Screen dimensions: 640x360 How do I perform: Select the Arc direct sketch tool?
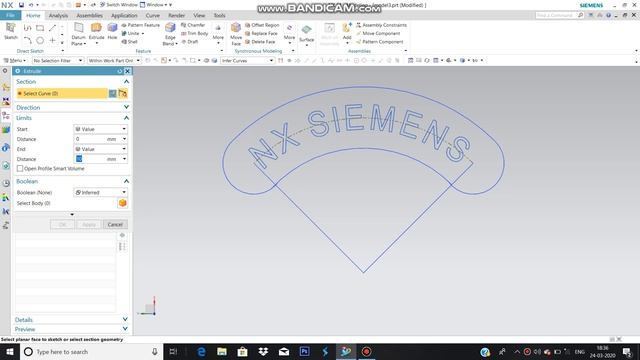[27, 40]
